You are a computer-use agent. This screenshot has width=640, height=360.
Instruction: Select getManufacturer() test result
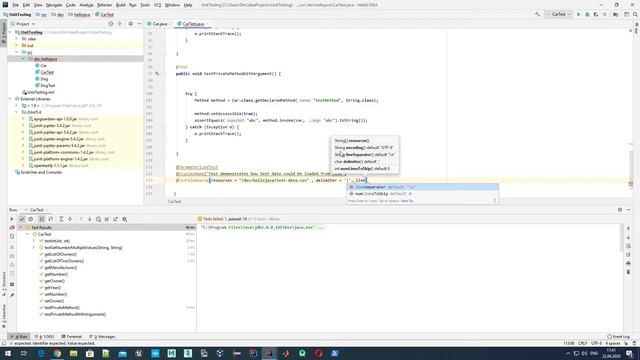tap(60, 268)
